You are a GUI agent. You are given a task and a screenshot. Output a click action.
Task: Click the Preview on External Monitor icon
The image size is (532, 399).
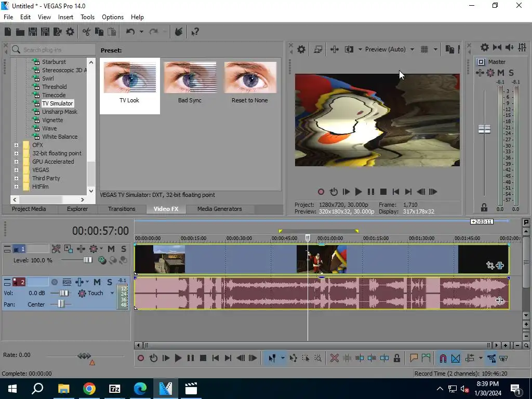point(318,49)
